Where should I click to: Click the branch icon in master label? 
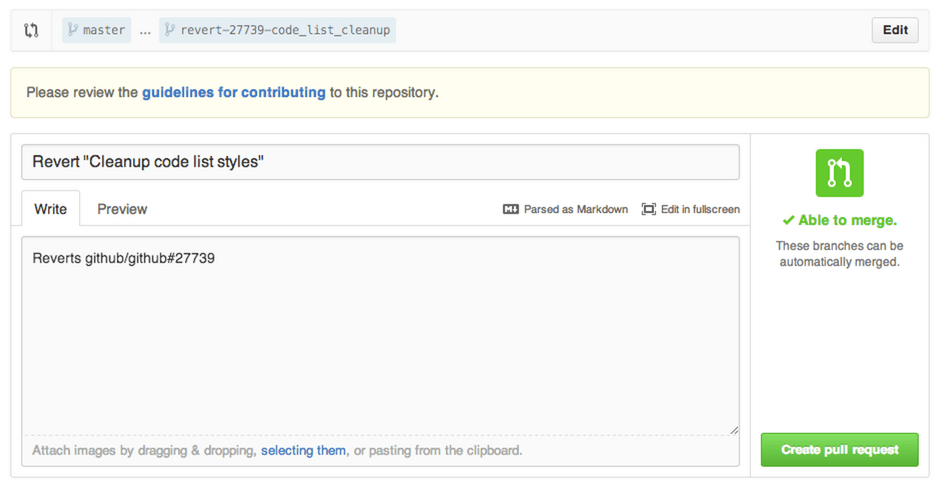tap(72, 30)
